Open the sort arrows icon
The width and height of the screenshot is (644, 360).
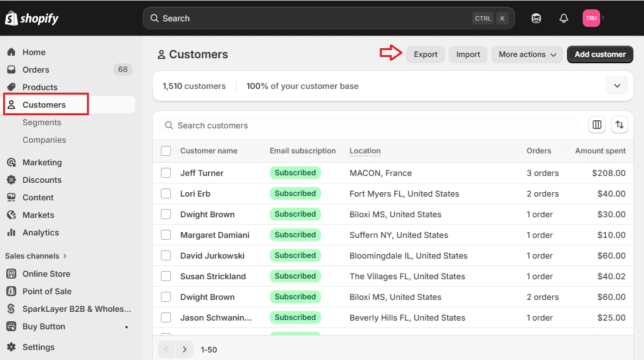click(620, 125)
